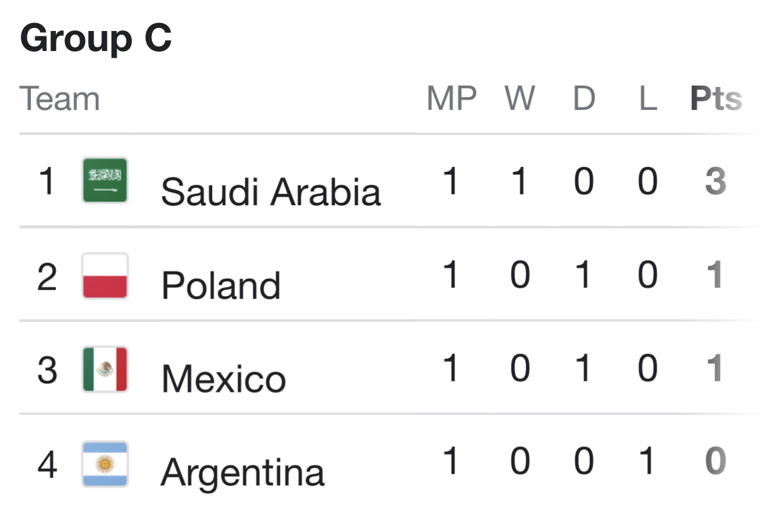Open the Saudi Arabia team link
Viewport: 763px width, 532px height.
271,192
